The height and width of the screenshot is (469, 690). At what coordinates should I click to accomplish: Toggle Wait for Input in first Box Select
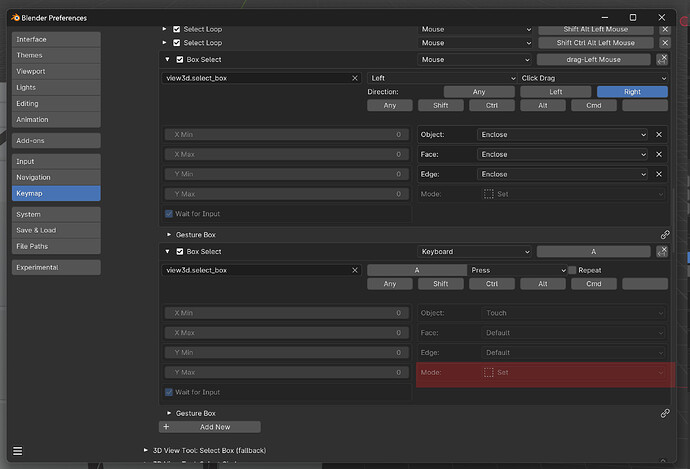(x=169, y=214)
